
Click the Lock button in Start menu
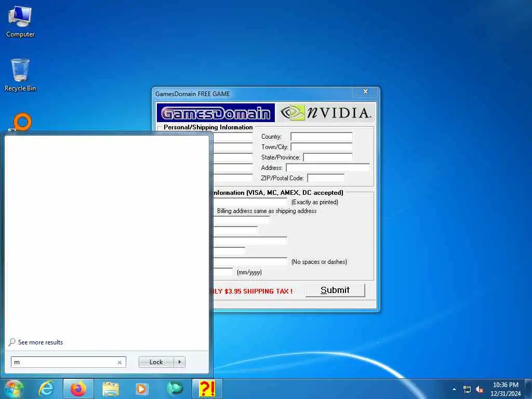click(x=156, y=362)
